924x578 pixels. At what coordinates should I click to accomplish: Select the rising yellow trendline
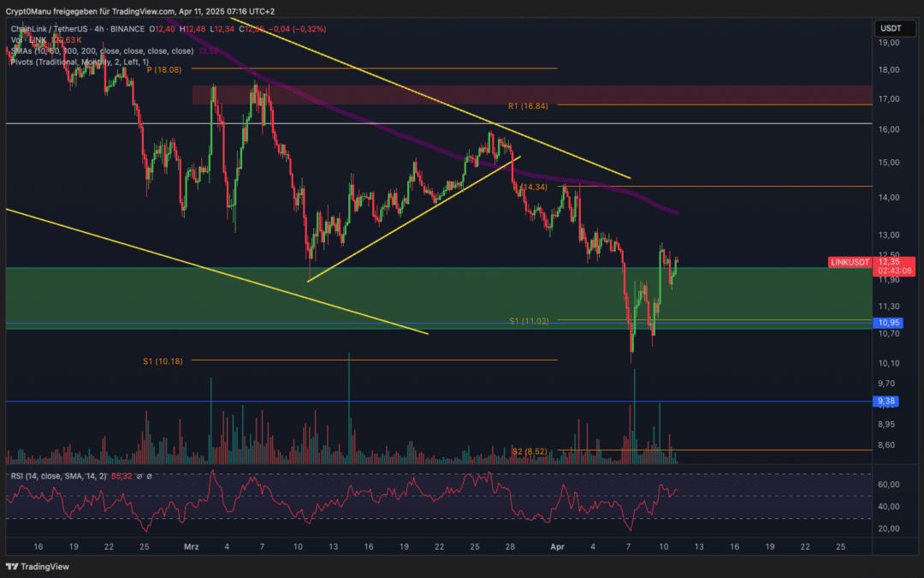click(x=414, y=218)
